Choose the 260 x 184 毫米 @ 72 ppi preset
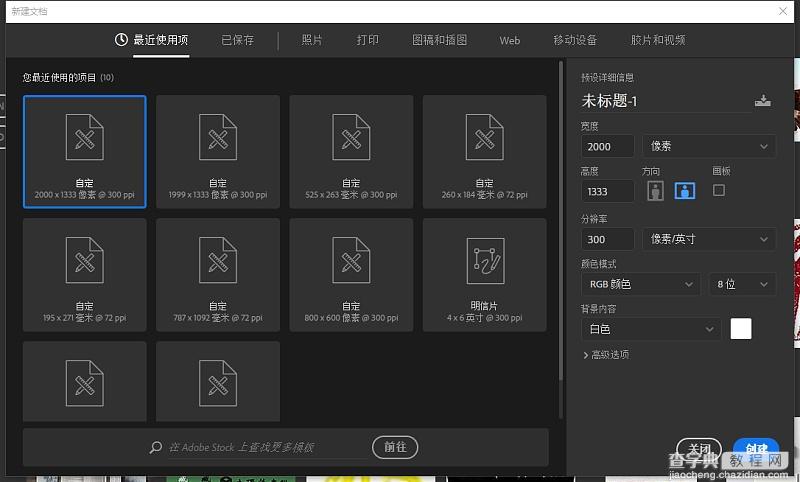The height and width of the screenshot is (482, 800). [x=484, y=151]
